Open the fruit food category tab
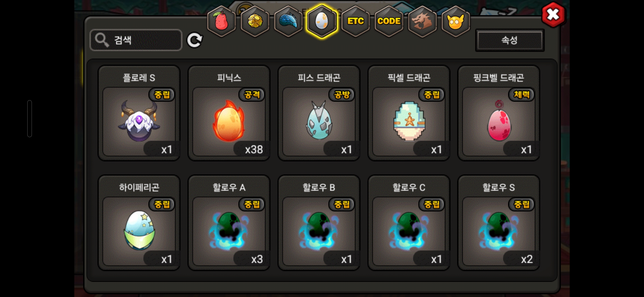The width and height of the screenshot is (644, 297). pos(221,21)
